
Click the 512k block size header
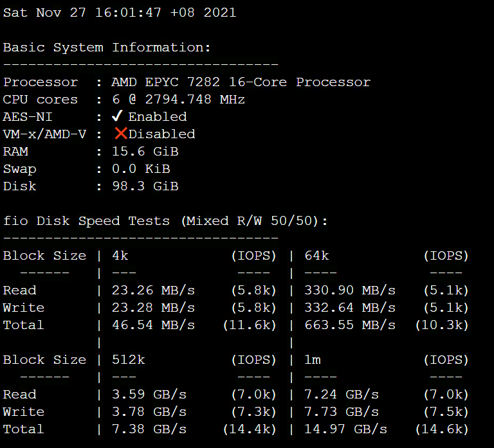click(x=129, y=359)
